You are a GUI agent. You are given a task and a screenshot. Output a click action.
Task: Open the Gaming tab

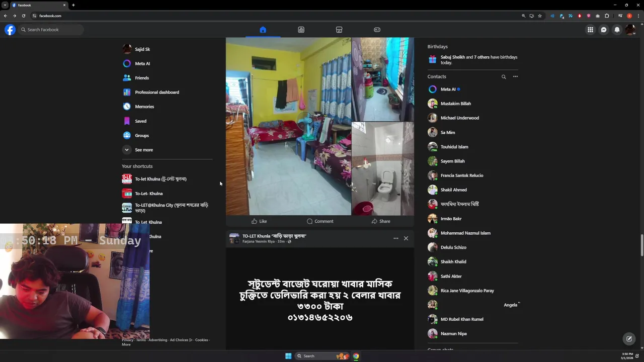tap(377, 30)
